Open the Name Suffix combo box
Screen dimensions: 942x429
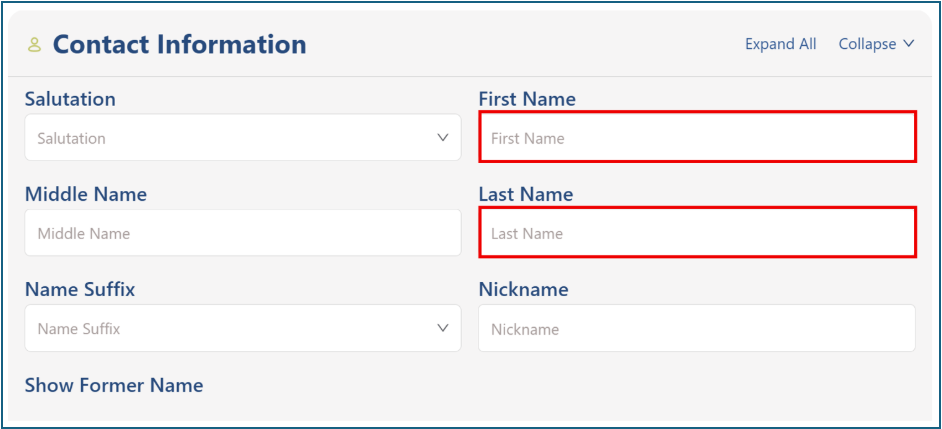click(x=230, y=328)
